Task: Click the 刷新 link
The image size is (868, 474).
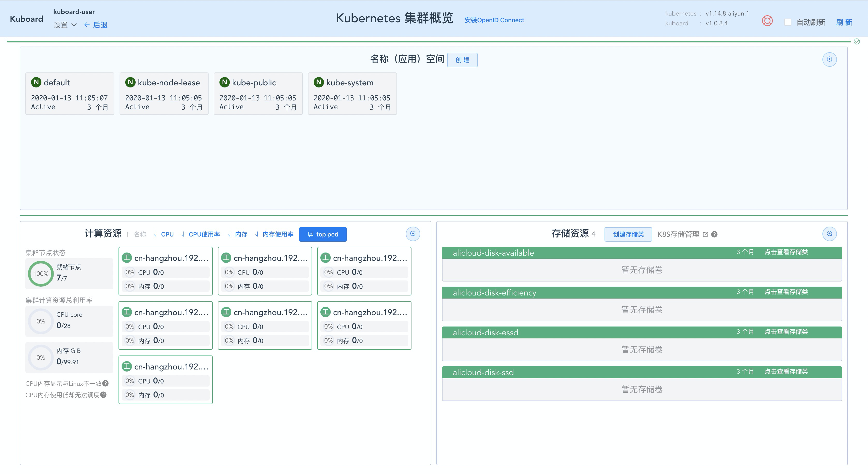Action: (844, 23)
